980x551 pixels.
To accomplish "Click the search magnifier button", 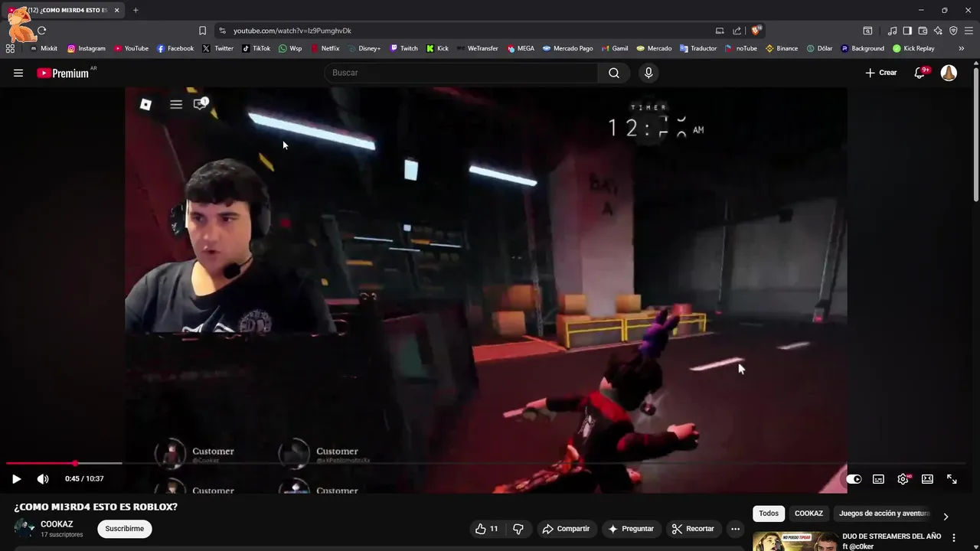I will [x=614, y=73].
